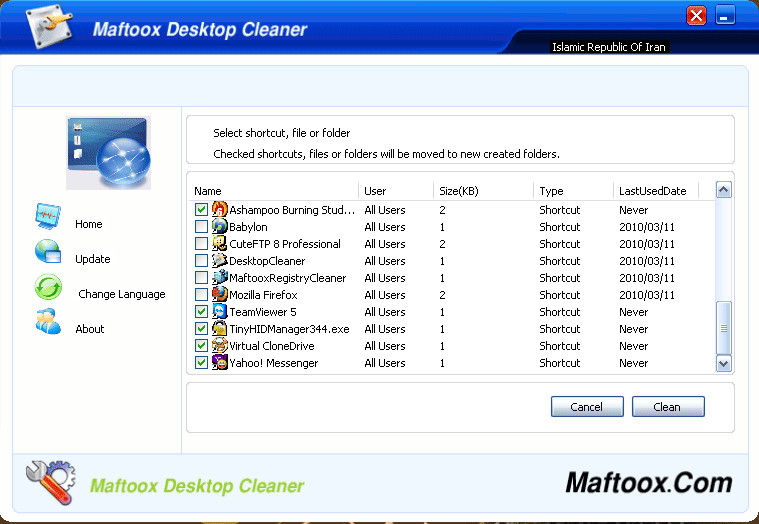
Task: Check the Mozilla Firefox checkbox
Action: pos(201,294)
